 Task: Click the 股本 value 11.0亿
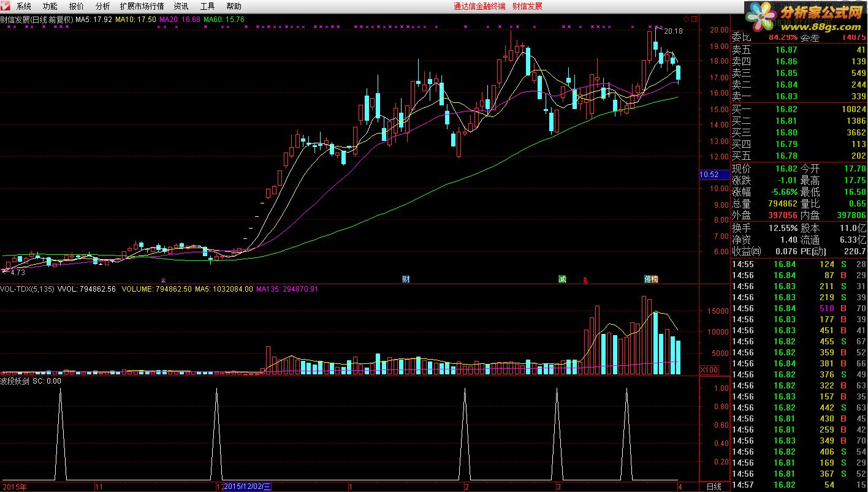point(854,228)
